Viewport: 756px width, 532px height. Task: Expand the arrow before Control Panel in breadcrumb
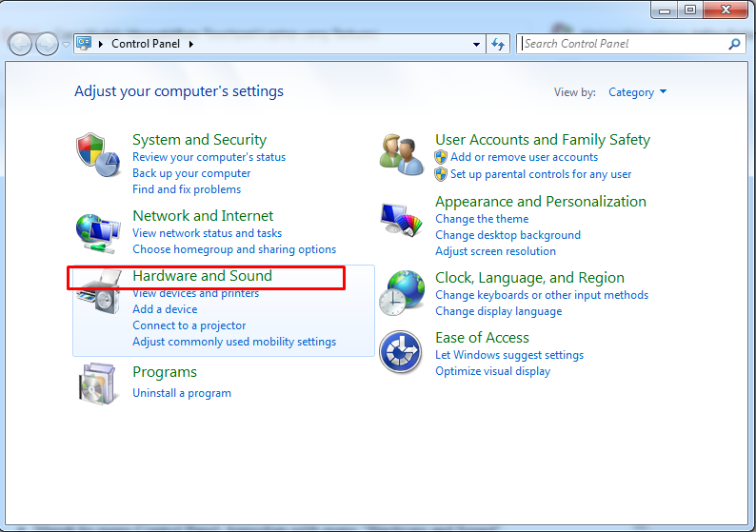[101, 44]
